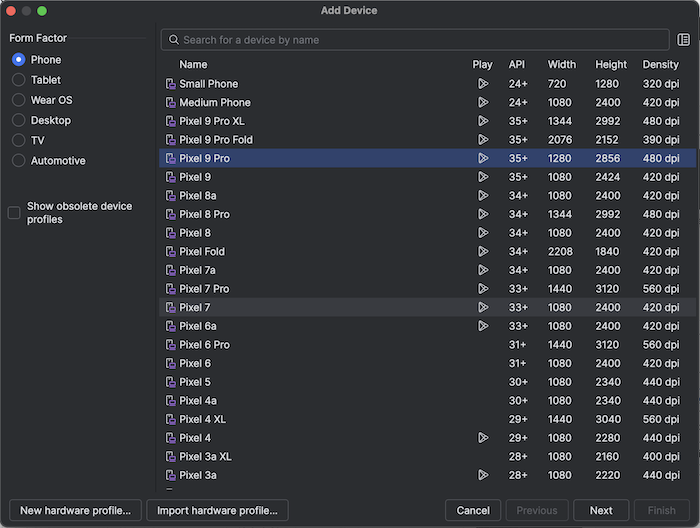Screen dimensions: 700x528
Task: Sort devices by the Density column header
Action: coord(660,65)
